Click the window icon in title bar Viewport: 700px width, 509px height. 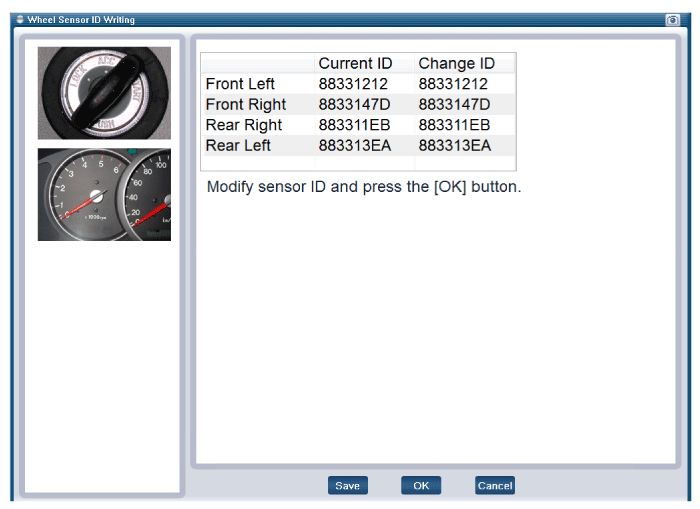[x=19, y=20]
